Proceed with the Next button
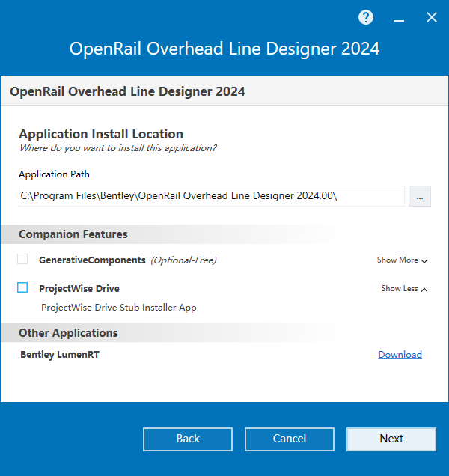The height and width of the screenshot is (476, 449). tap(391, 439)
